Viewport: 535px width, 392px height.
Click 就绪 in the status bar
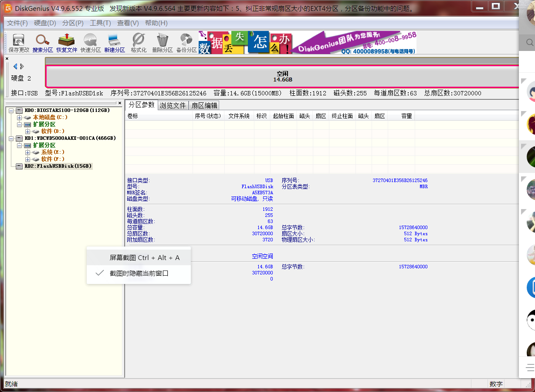pyautogui.click(x=11, y=384)
